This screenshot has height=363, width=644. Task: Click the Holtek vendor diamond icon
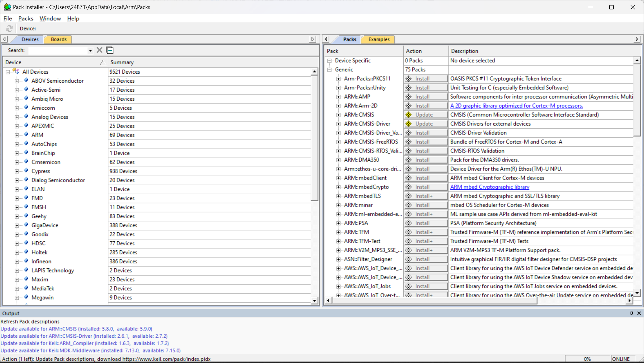click(26, 252)
